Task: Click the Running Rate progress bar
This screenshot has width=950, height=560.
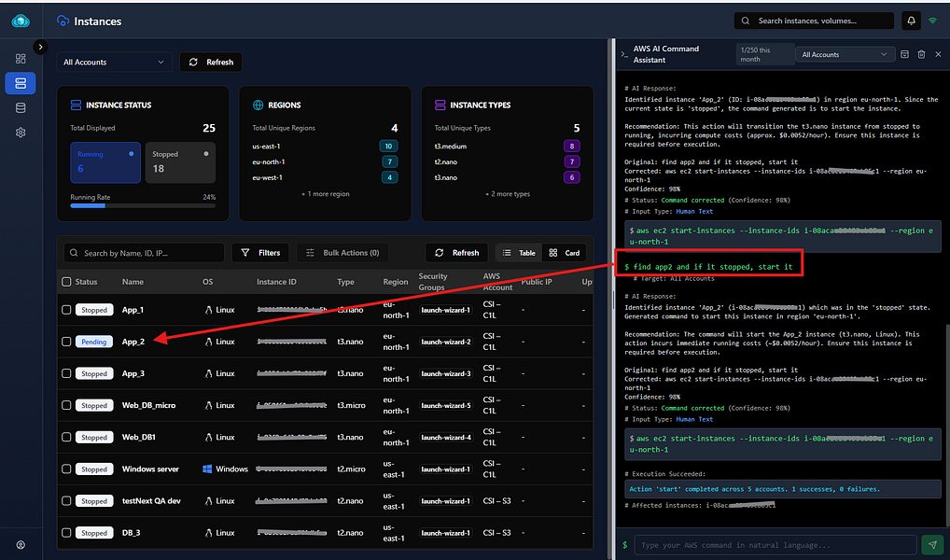Action: [x=143, y=205]
